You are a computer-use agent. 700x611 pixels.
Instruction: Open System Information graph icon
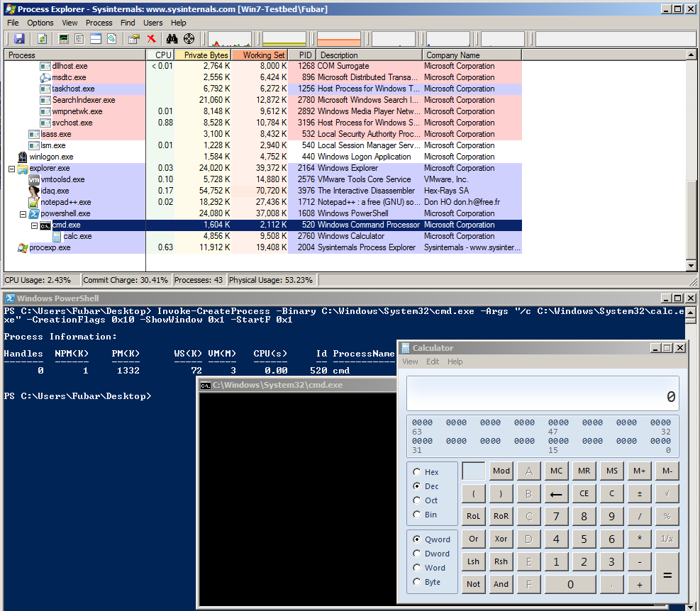pyautogui.click(x=63, y=39)
